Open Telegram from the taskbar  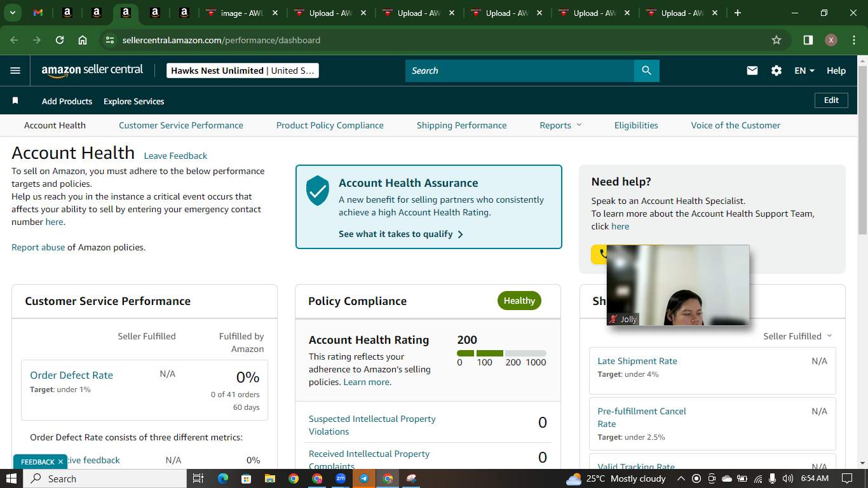364,478
